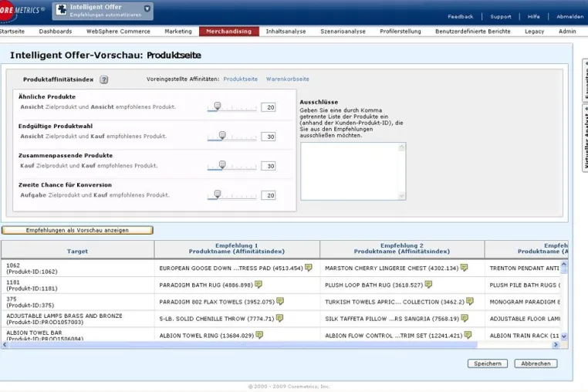Apply the Produktseite preset affinity

pyautogui.click(x=241, y=79)
